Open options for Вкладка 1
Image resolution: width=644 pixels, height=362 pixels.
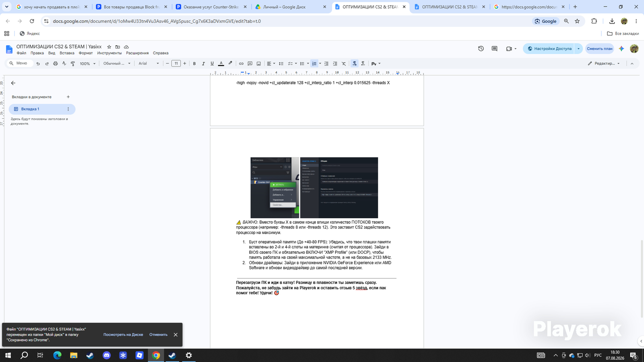point(68,109)
